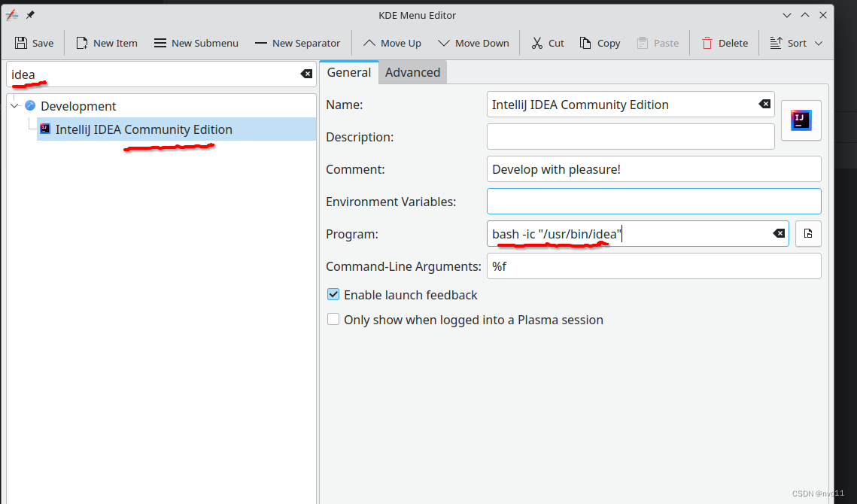Click the Comment field with Develop with pleasure
Screen dimensions: 857x504
coord(654,169)
